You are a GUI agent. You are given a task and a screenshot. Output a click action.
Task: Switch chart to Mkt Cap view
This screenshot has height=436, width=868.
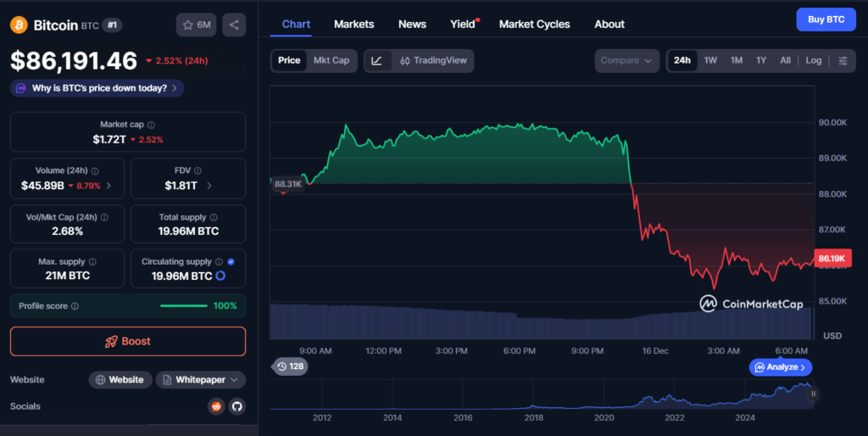[331, 60]
